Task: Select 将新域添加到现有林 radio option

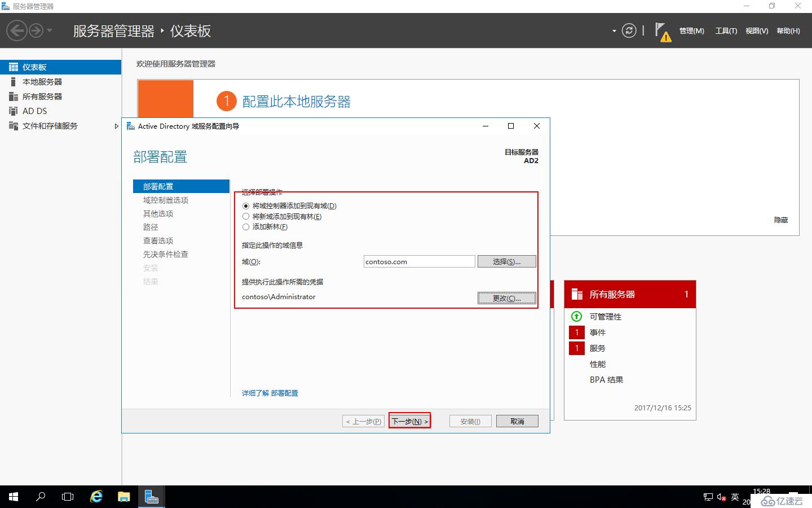Action: (x=246, y=216)
